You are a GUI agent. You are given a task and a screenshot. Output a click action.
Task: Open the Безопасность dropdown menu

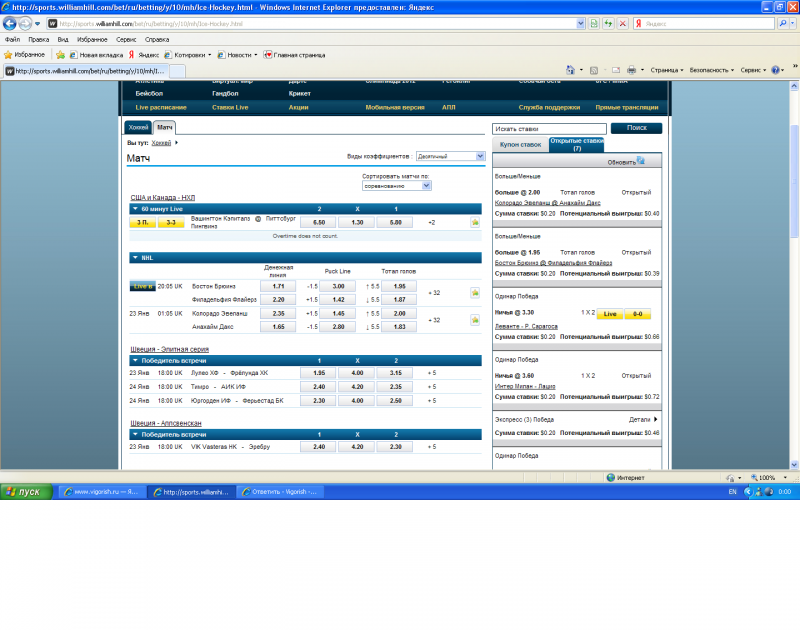pyautogui.click(x=712, y=70)
